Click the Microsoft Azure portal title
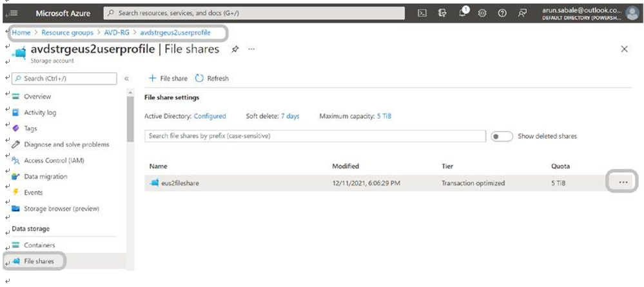Screen dimensions: 644x287 click(x=63, y=13)
